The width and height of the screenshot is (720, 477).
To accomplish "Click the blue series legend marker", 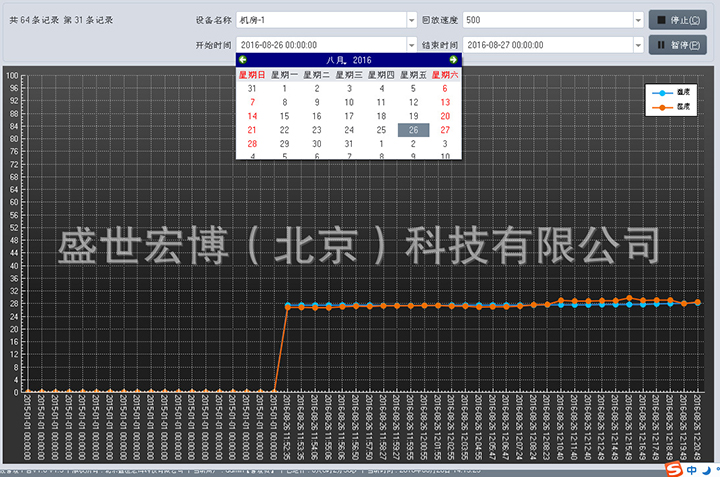I will [661, 92].
